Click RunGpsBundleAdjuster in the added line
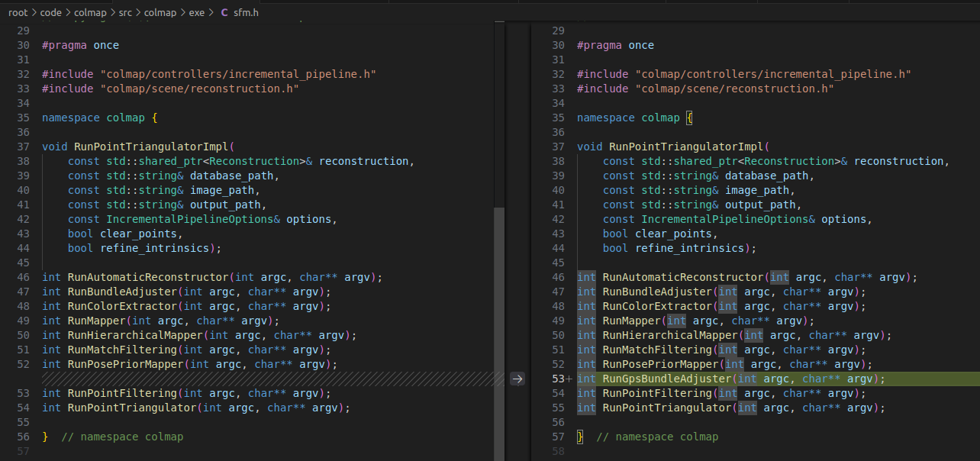Image resolution: width=980 pixels, height=461 pixels. coord(667,379)
